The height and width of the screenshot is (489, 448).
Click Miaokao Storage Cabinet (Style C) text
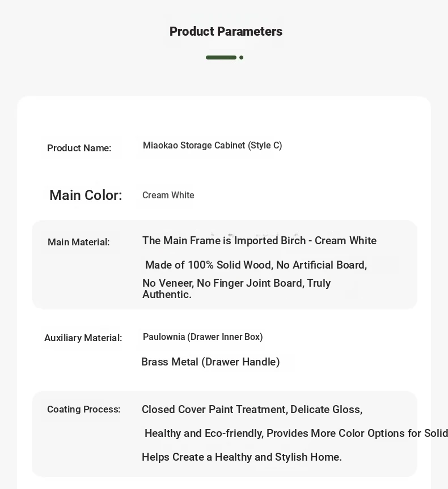212,145
